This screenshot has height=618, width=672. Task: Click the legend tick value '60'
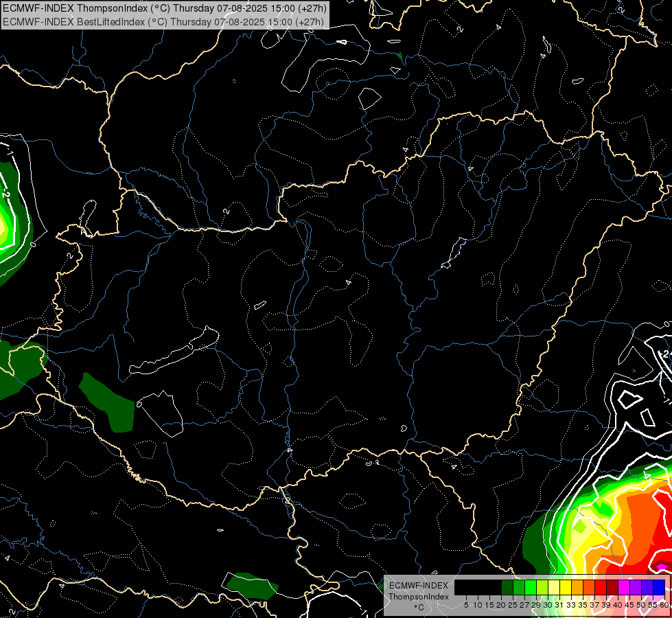point(664,605)
